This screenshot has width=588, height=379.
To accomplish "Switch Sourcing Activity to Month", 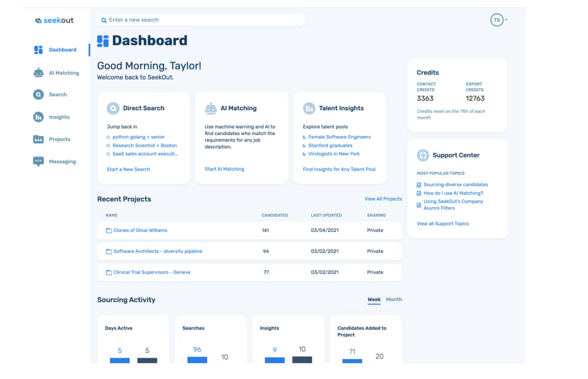I will (x=394, y=300).
